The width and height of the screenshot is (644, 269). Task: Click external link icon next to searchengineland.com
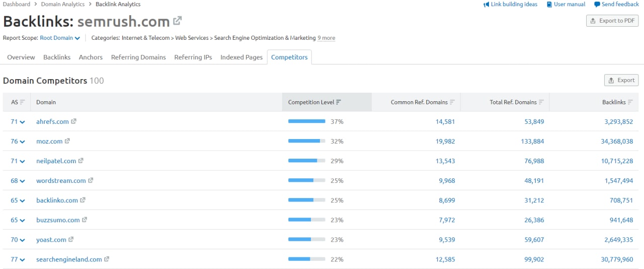107,259
